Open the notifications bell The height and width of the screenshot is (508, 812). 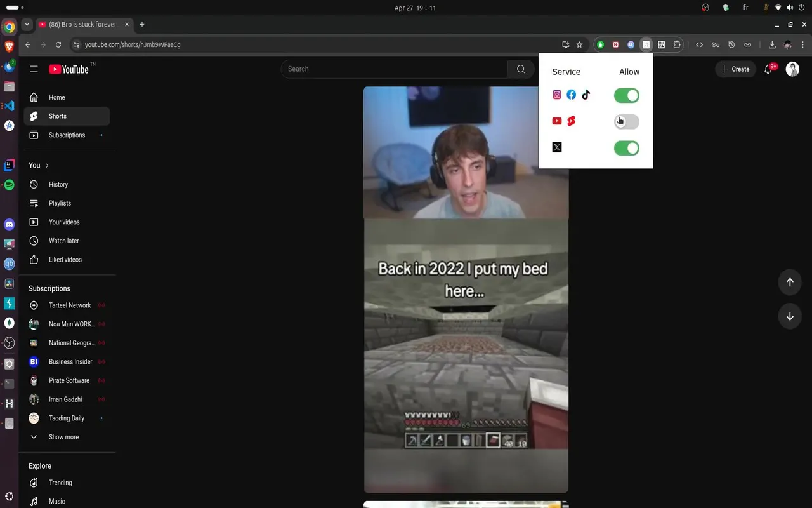(x=768, y=69)
